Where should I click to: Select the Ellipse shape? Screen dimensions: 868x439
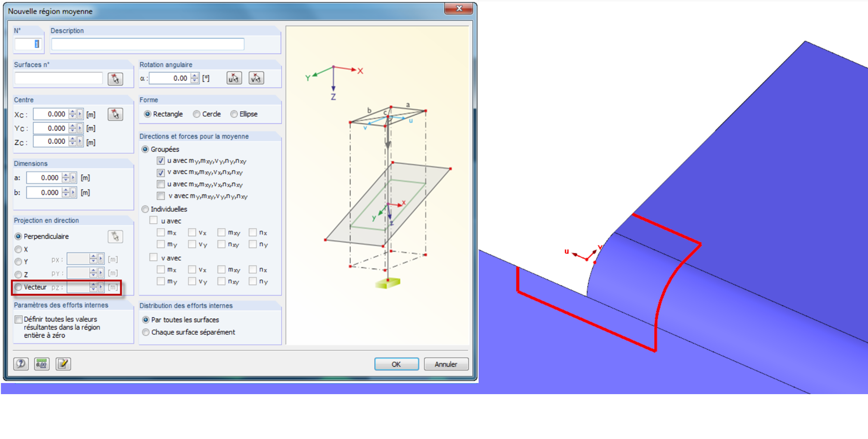tap(234, 114)
